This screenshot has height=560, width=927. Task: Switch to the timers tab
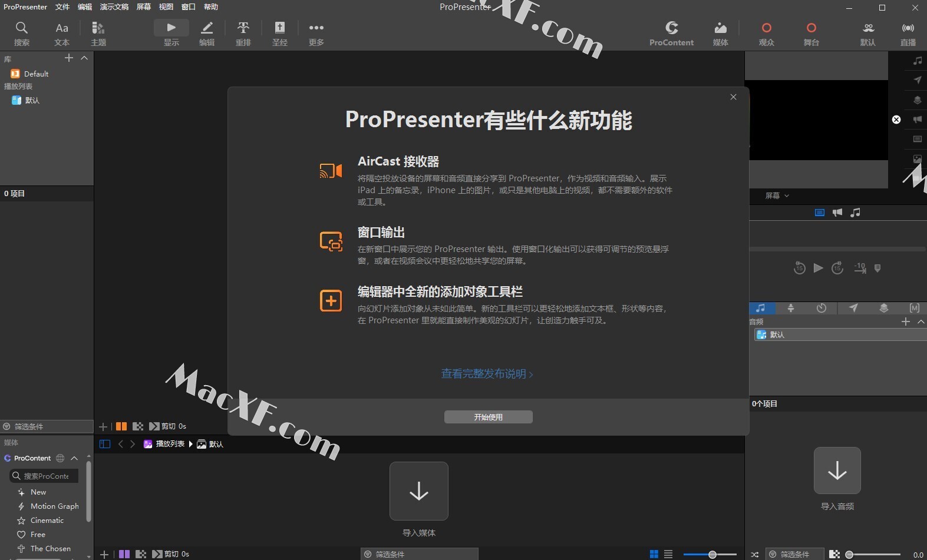(822, 308)
